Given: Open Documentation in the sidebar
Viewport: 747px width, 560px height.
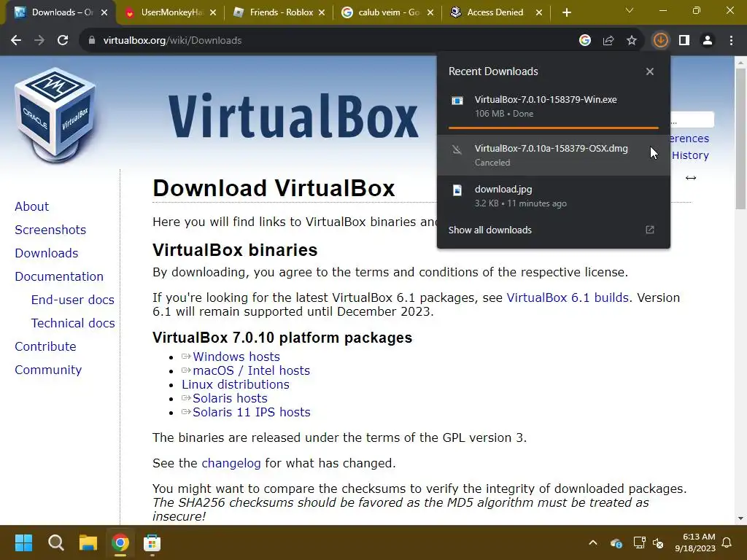Looking at the screenshot, I should 59,276.
